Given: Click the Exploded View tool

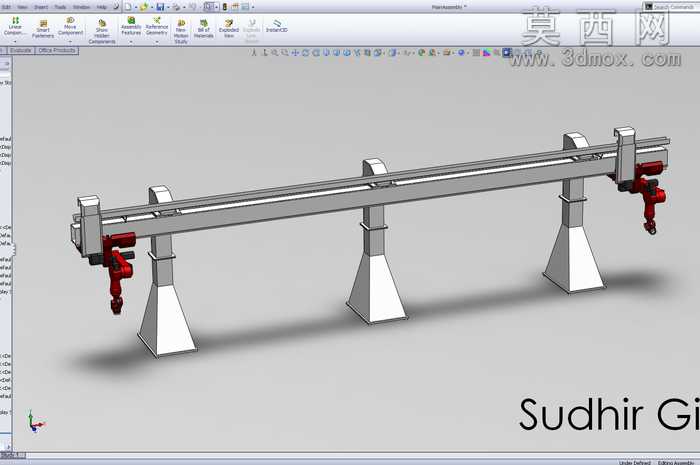Looking at the screenshot, I should pyautogui.click(x=229, y=29).
